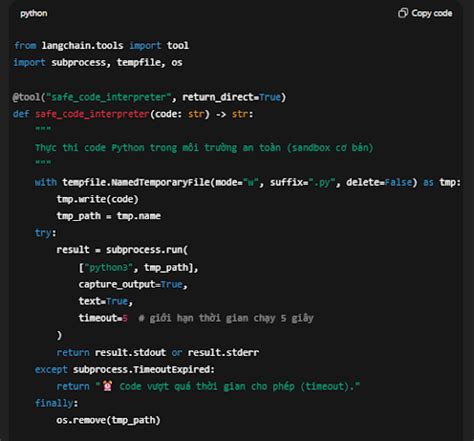Click the 'from' keyword on the first line
Viewport: 474px width, 441px height.
pos(25,45)
